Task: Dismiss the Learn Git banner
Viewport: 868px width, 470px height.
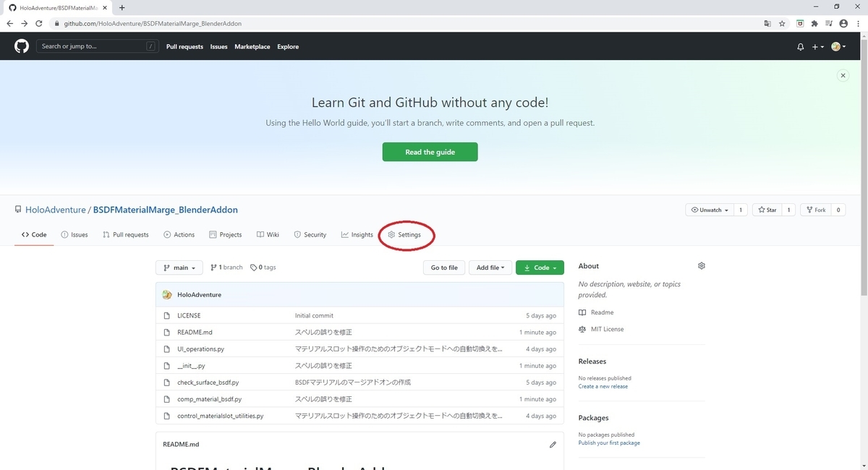Action: (843, 75)
